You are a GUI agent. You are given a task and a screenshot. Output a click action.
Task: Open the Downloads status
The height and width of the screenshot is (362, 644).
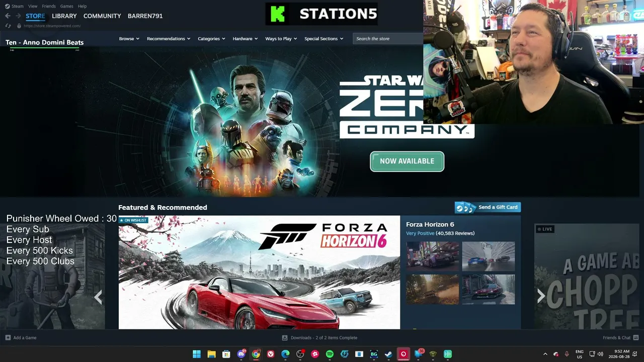319,338
